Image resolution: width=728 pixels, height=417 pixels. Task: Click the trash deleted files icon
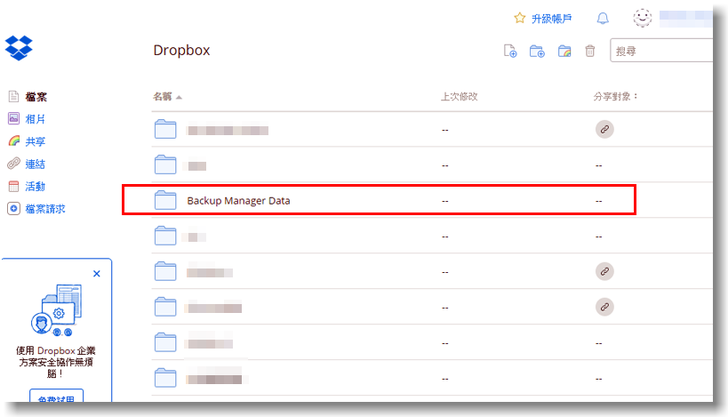pos(590,51)
